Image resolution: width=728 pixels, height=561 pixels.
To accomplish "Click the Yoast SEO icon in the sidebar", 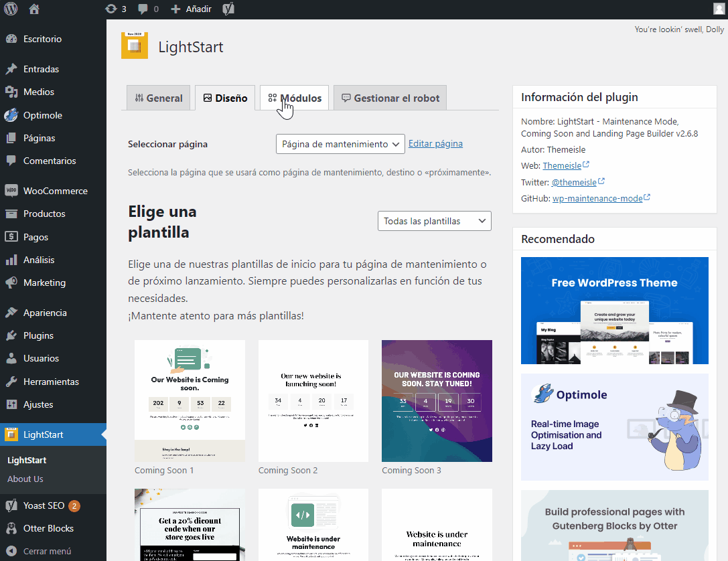I will (x=11, y=505).
